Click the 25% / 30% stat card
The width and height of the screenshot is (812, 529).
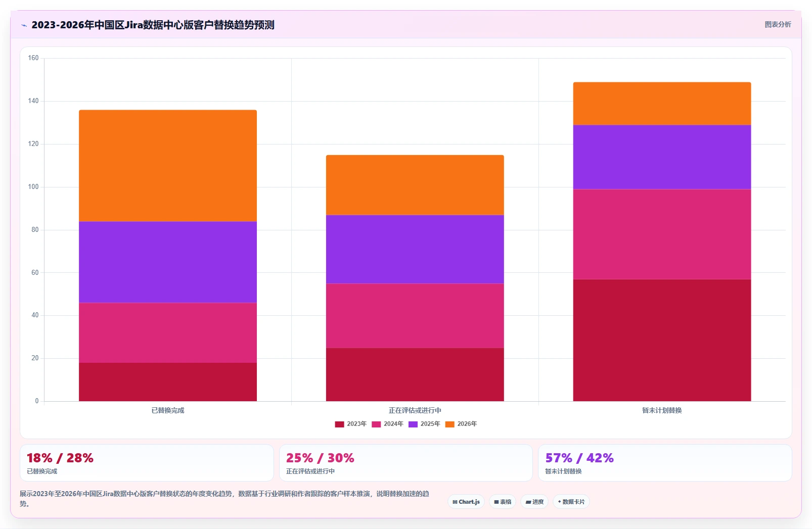406,463
